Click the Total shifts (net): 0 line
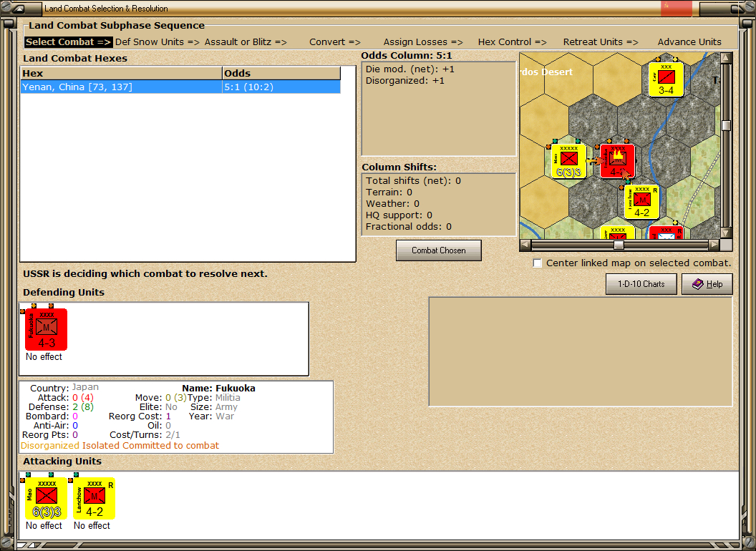756x551 pixels. point(413,181)
